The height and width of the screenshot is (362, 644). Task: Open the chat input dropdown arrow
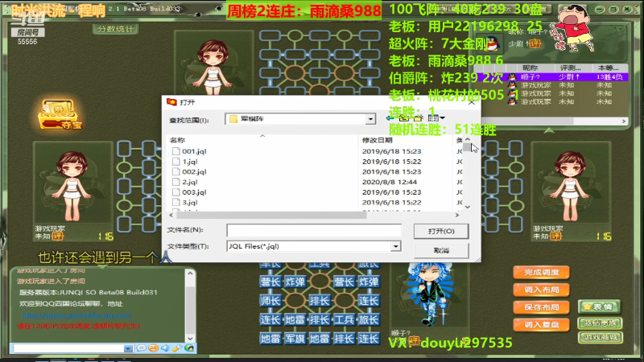[x=128, y=348]
